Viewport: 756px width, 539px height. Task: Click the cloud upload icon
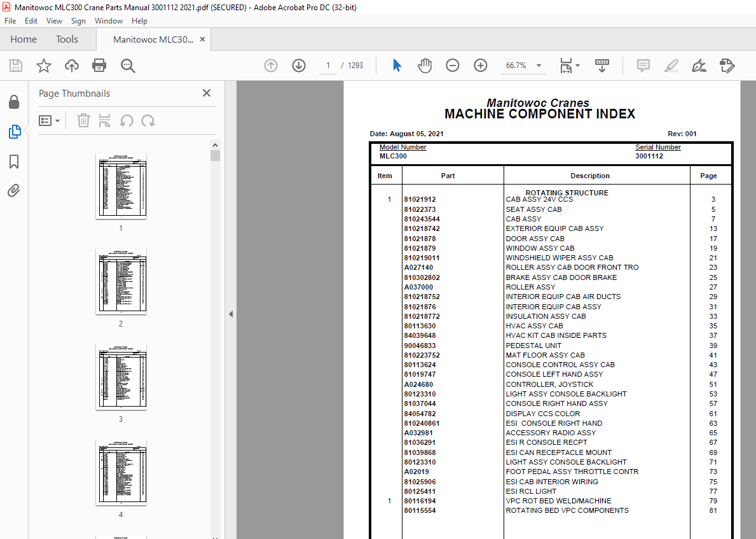72,66
